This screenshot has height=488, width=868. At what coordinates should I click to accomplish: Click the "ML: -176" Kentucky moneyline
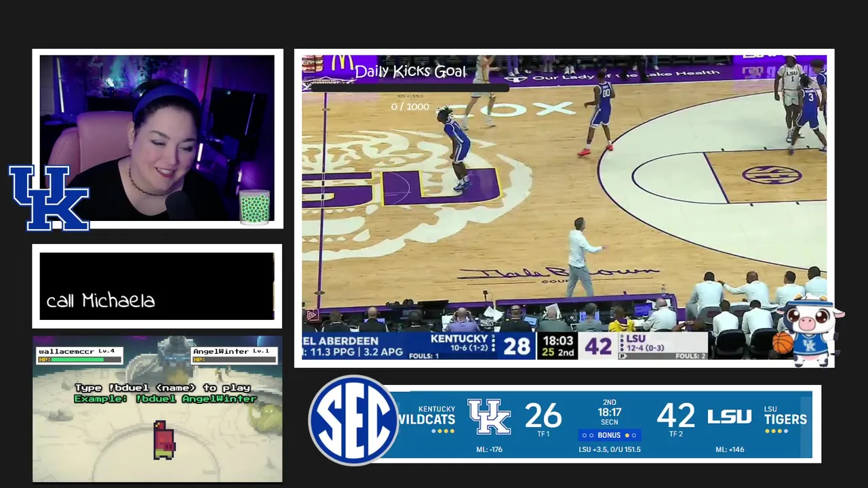[x=489, y=449]
